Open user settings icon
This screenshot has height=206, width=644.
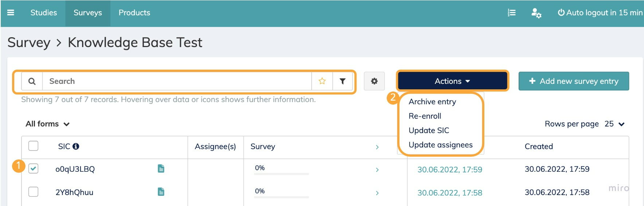(536, 13)
